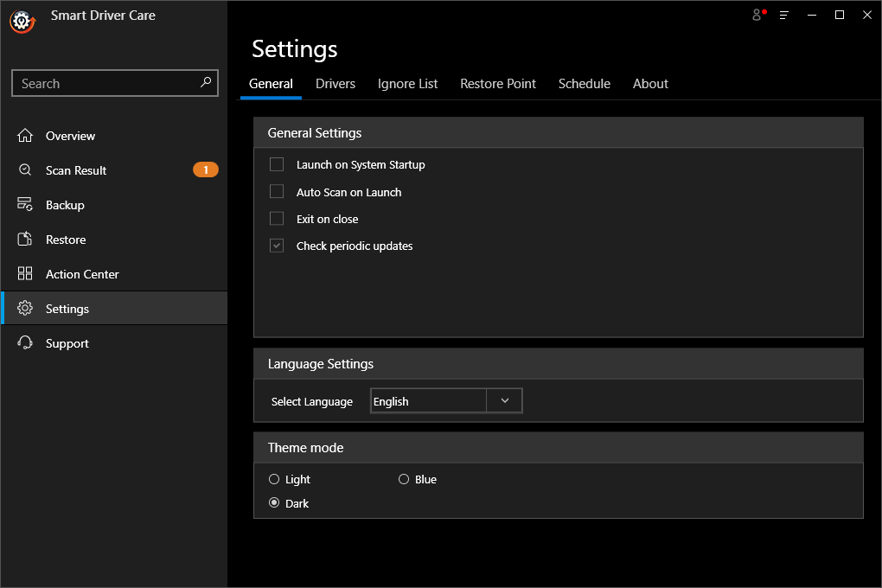
Task: Open the Select Language dropdown
Action: point(504,399)
